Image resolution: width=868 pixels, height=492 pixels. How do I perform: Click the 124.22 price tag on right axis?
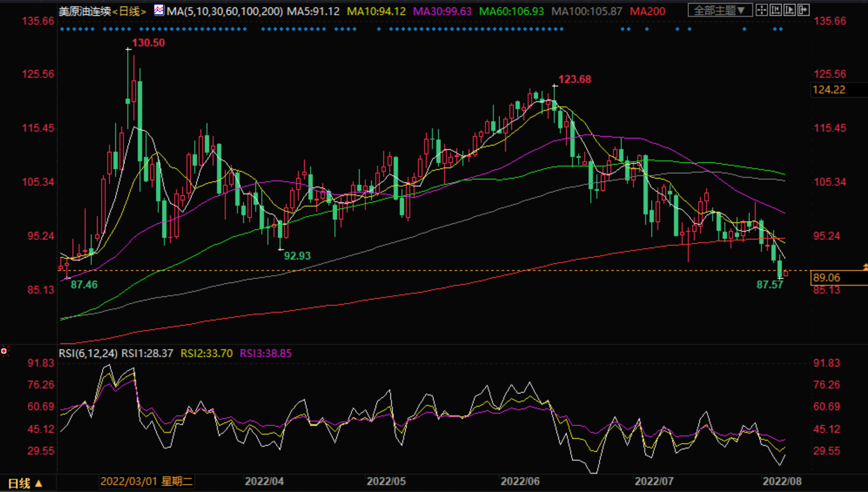[x=829, y=90]
